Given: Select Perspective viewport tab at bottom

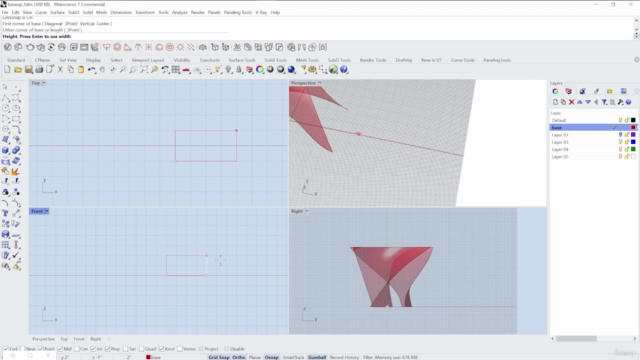Looking at the screenshot, I should pyautogui.click(x=43, y=339).
